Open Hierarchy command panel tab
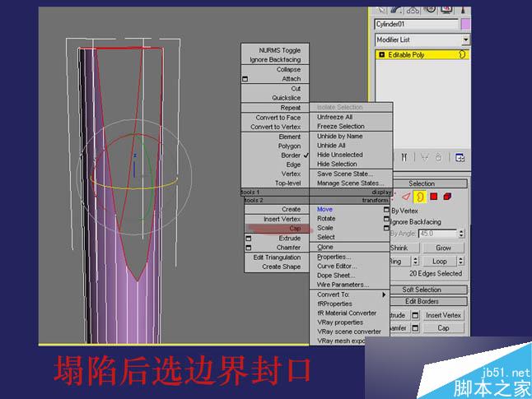 [x=413, y=10]
